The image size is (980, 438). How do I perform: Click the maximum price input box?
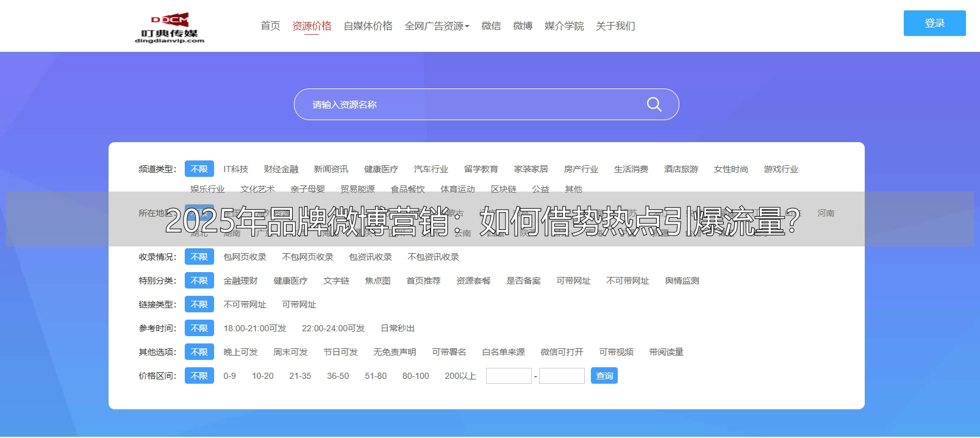(x=562, y=376)
